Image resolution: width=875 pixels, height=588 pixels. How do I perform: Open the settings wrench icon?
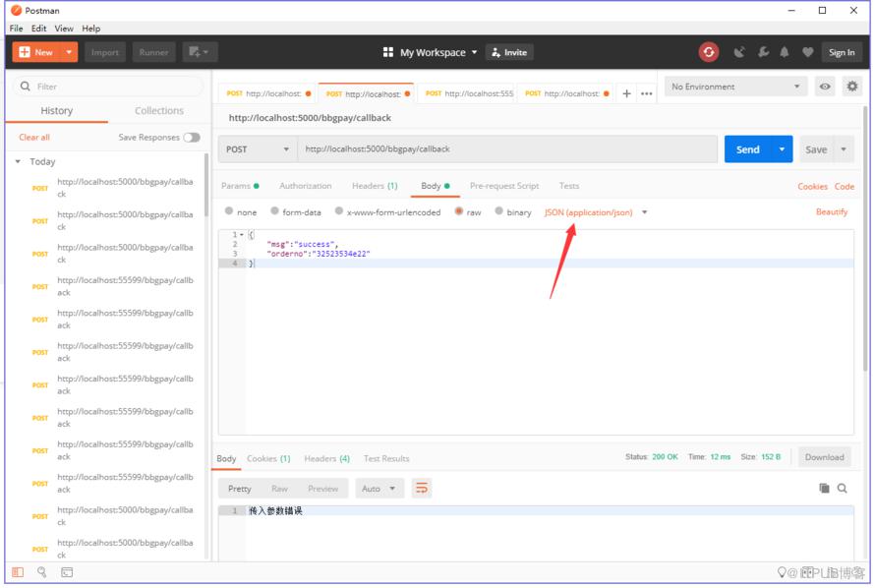(x=763, y=52)
